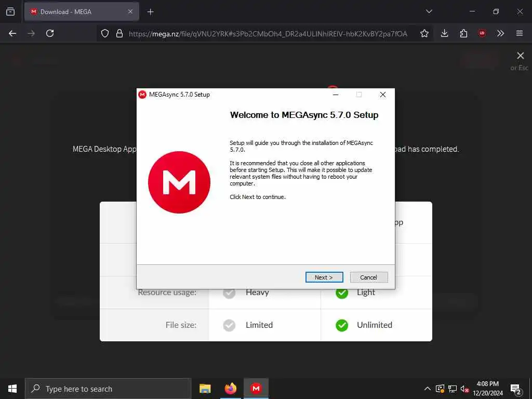This screenshot has width=532, height=399.
Task: Open a new browser tab
Action: (150, 12)
